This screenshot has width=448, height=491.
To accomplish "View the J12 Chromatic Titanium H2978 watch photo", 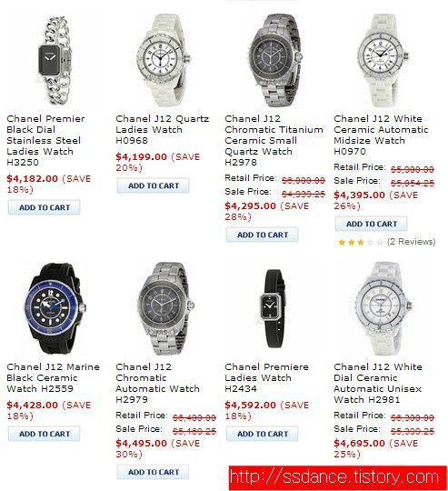I will pyautogui.click(x=274, y=60).
